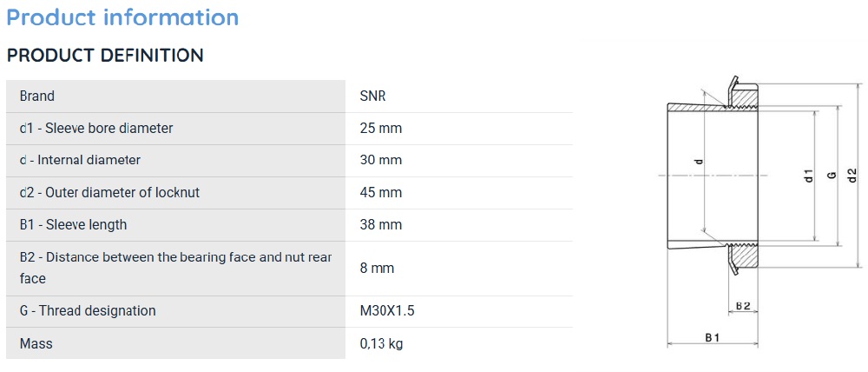Click the 25 mm bore diameter value

381,128
